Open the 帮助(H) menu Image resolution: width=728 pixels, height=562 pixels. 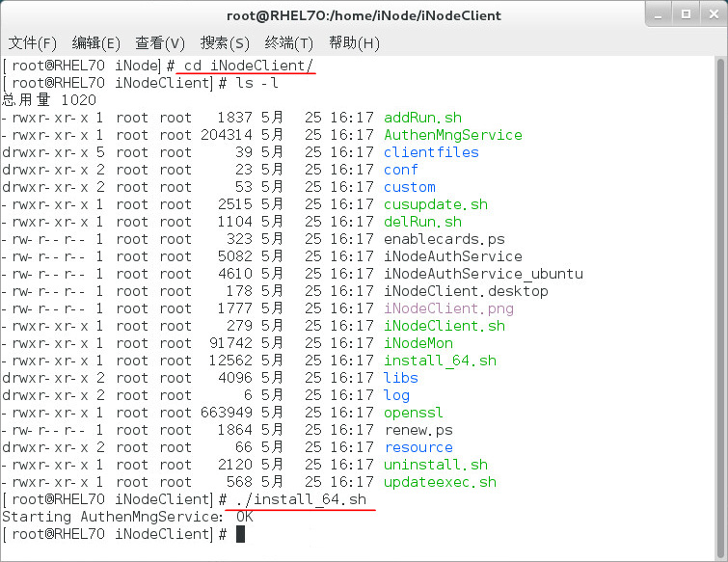coord(354,43)
